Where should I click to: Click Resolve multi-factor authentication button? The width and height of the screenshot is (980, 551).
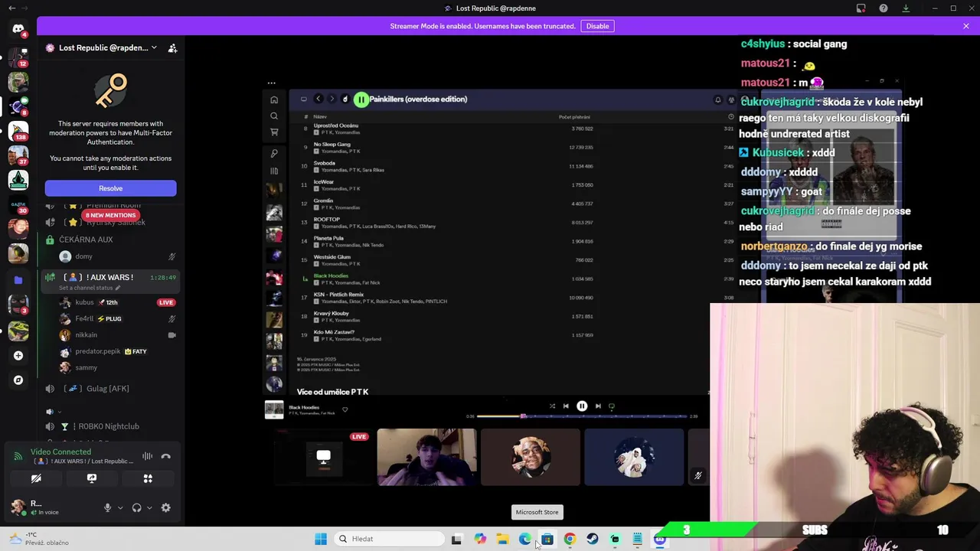point(110,188)
